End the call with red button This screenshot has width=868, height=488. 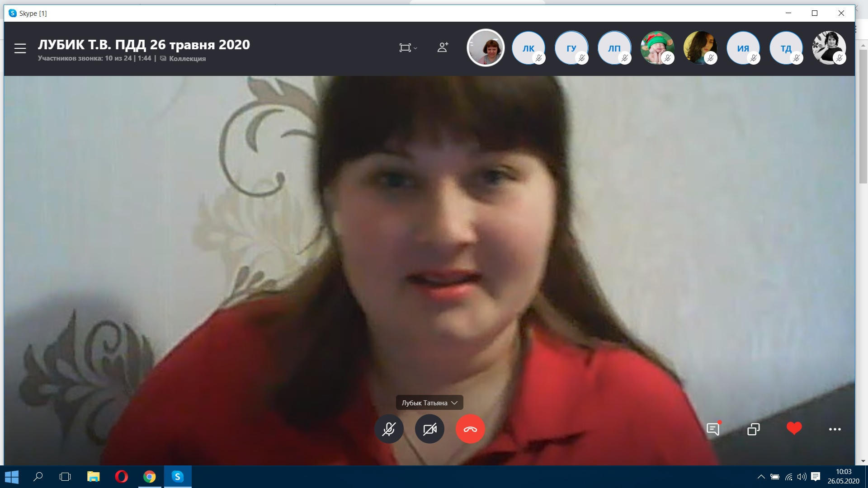pyautogui.click(x=470, y=429)
